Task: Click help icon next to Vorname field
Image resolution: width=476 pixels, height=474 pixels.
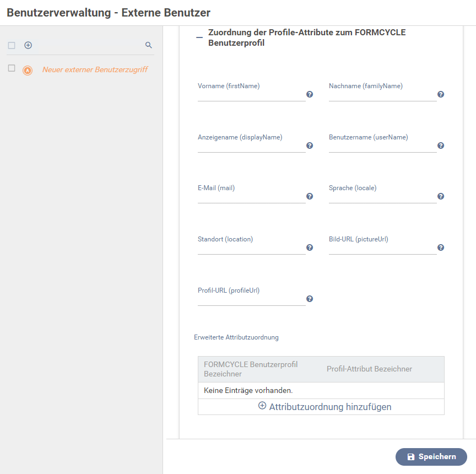Action: point(309,94)
